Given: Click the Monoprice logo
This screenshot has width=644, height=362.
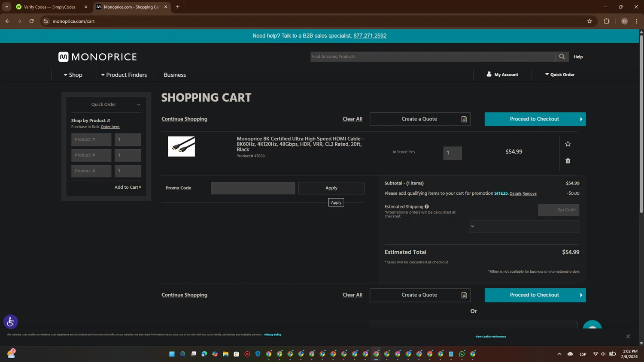Looking at the screenshot, I should (97, 57).
